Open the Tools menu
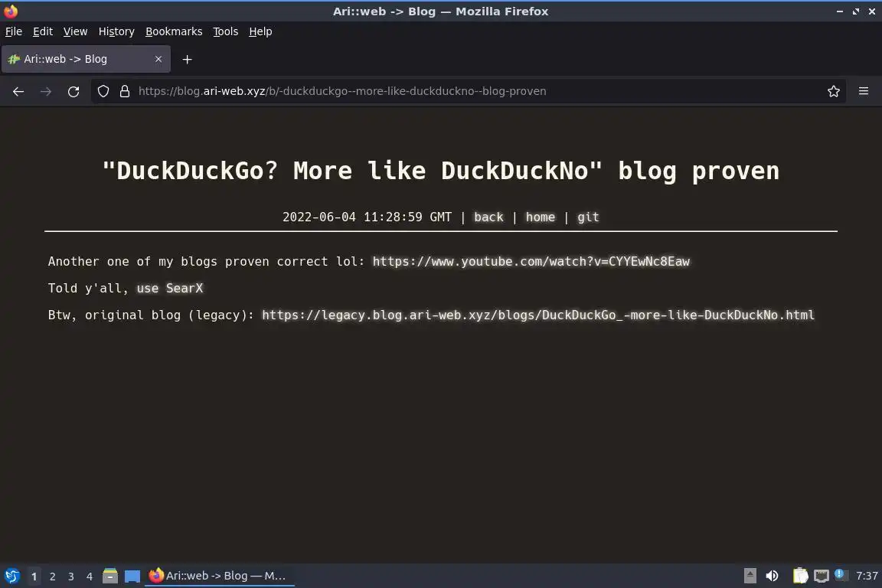This screenshot has height=588, width=882. click(x=226, y=31)
